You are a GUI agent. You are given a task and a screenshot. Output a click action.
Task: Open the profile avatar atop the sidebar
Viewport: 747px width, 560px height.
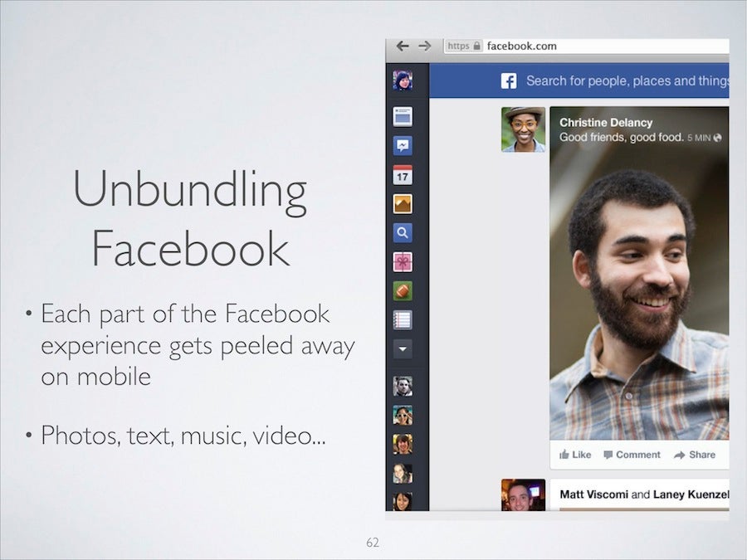tap(403, 80)
